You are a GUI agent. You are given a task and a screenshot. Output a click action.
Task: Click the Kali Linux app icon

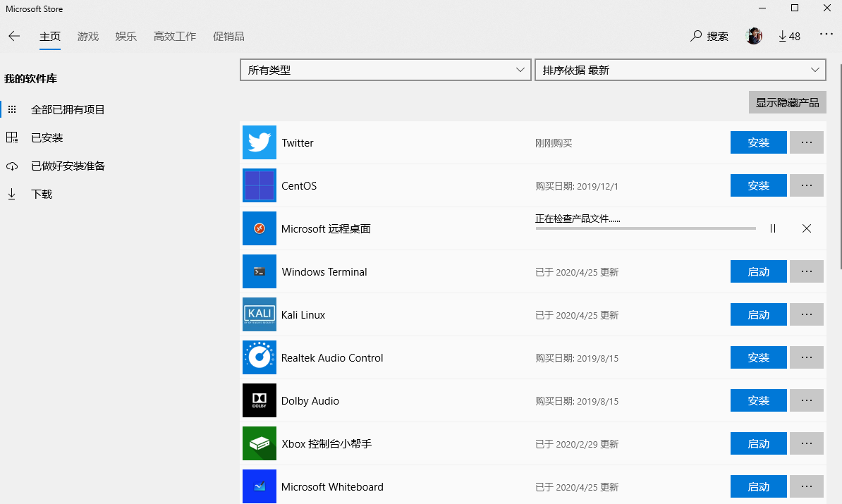click(260, 314)
